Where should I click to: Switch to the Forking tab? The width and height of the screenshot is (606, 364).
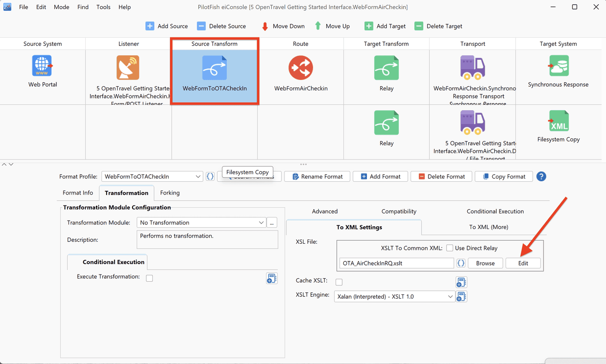[x=169, y=193]
